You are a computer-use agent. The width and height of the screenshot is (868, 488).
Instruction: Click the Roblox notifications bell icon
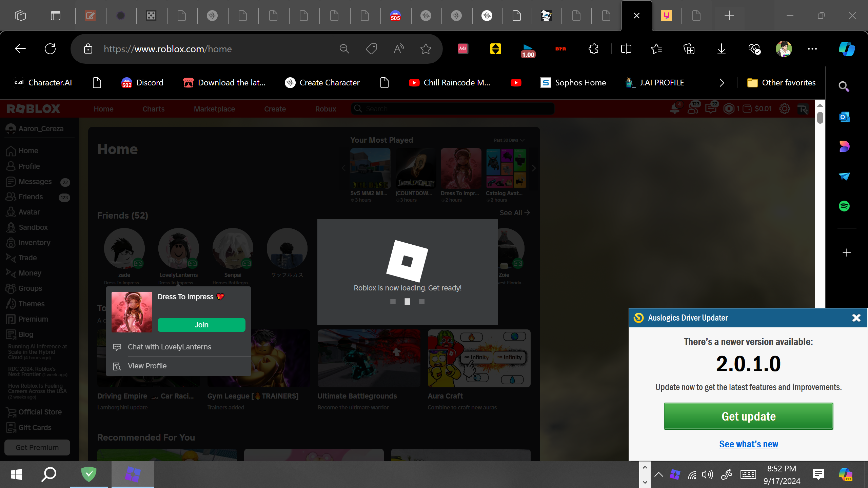(674, 109)
